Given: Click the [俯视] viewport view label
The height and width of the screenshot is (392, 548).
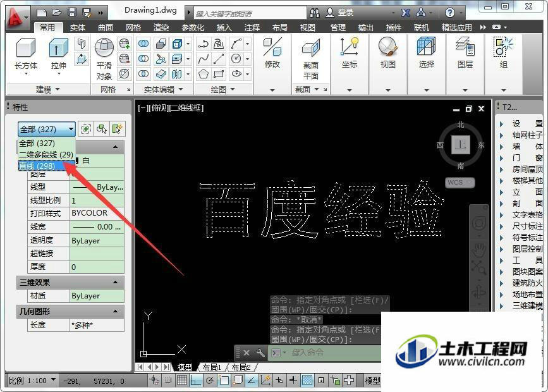Looking at the screenshot, I should [x=159, y=108].
